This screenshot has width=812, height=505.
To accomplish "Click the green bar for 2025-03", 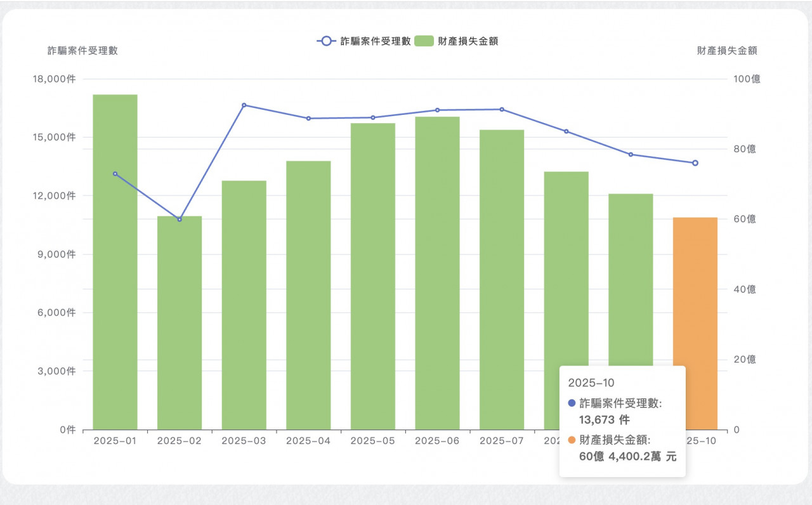I will pos(244,305).
